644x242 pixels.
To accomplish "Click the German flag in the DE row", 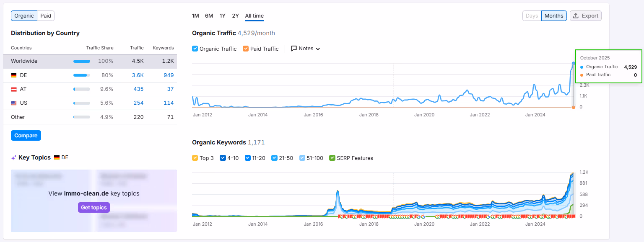I will pyautogui.click(x=14, y=75).
